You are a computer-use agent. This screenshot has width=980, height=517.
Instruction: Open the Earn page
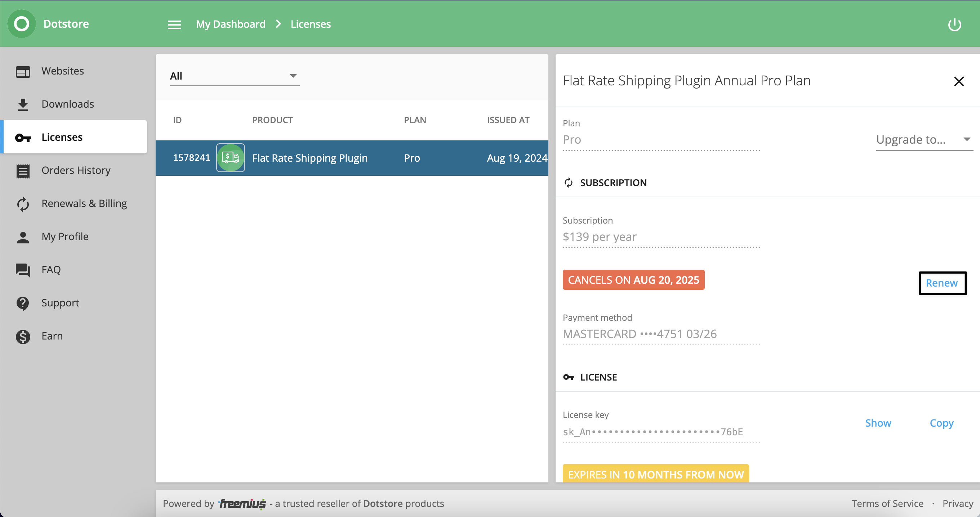point(52,336)
